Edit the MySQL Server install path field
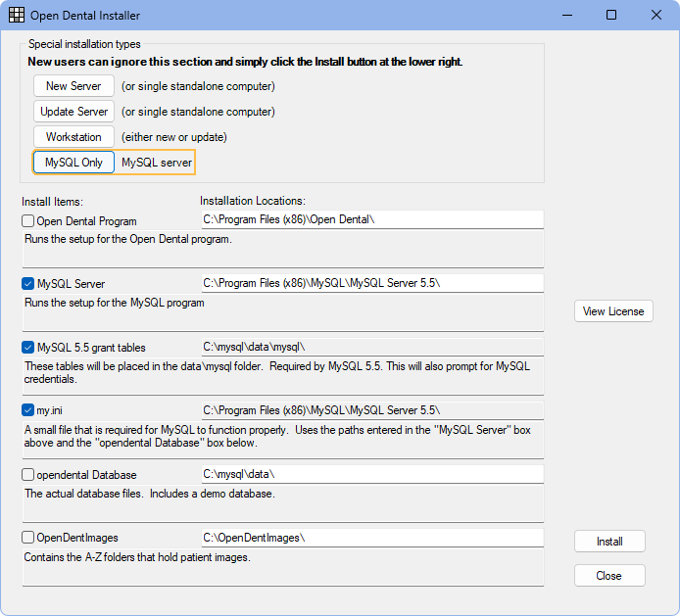Screen dimensions: 680x616 (x=372, y=283)
